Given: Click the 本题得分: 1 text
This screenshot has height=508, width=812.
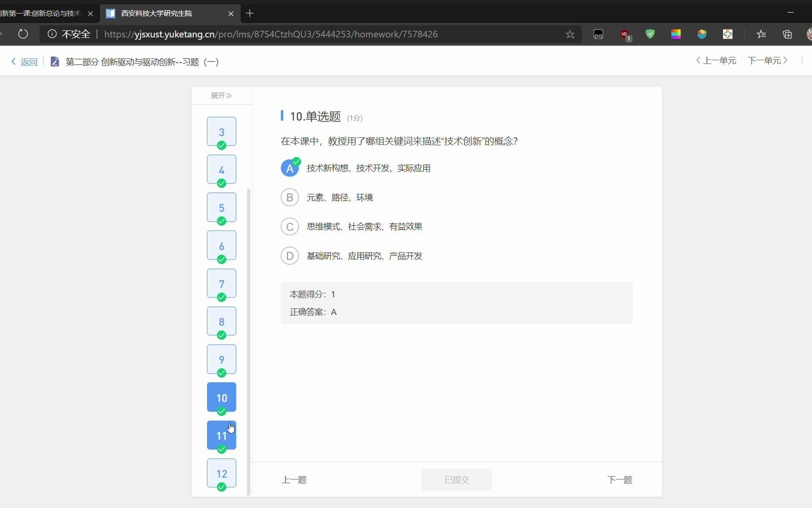Looking at the screenshot, I should coord(312,294).
